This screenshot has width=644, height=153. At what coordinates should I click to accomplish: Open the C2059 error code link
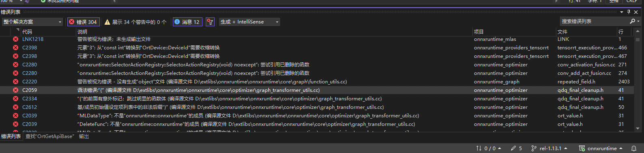tap(30, 90)
